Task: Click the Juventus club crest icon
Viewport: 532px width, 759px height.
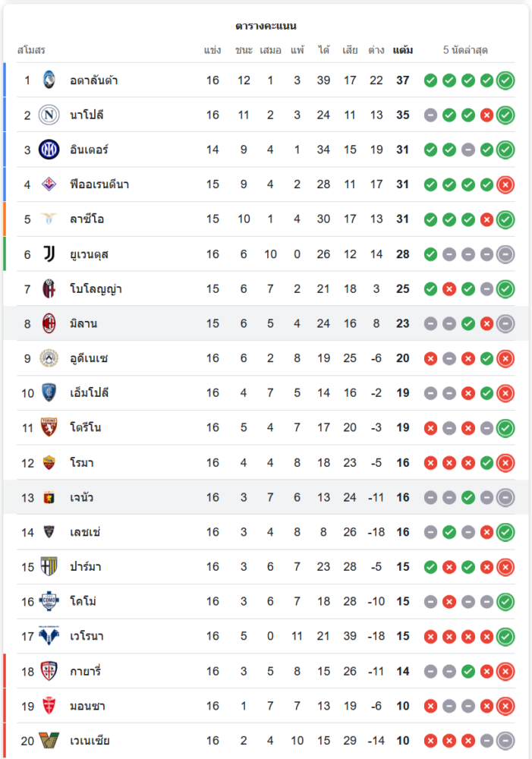Action: tap(49, 254)
